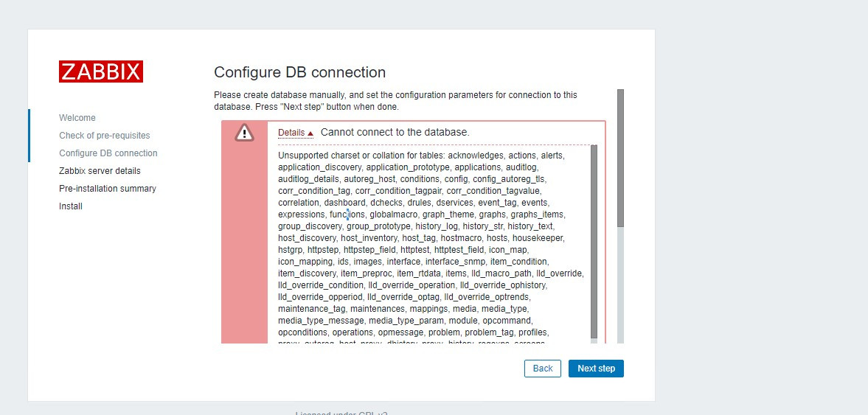Select Configure DB connection in sidebar
The width and height of the screenshot is (868, 415).
[x=108, y=153]
